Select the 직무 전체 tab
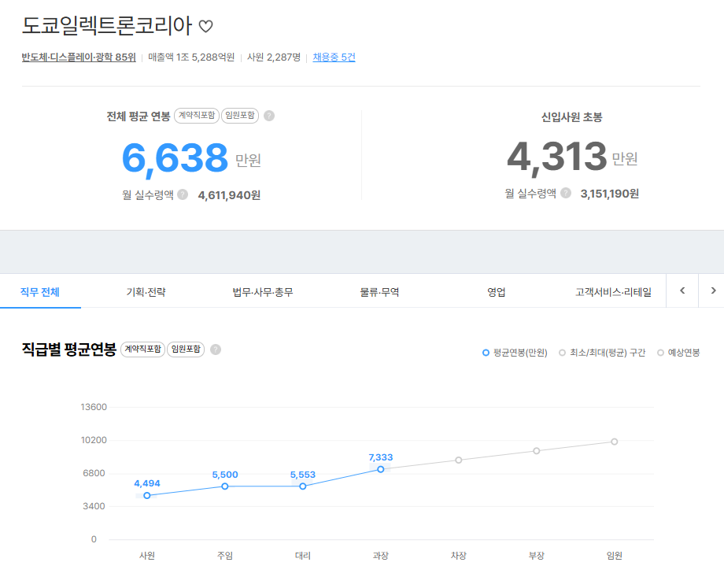The height and width of the screenshot is (588, 724). point(39,292)
